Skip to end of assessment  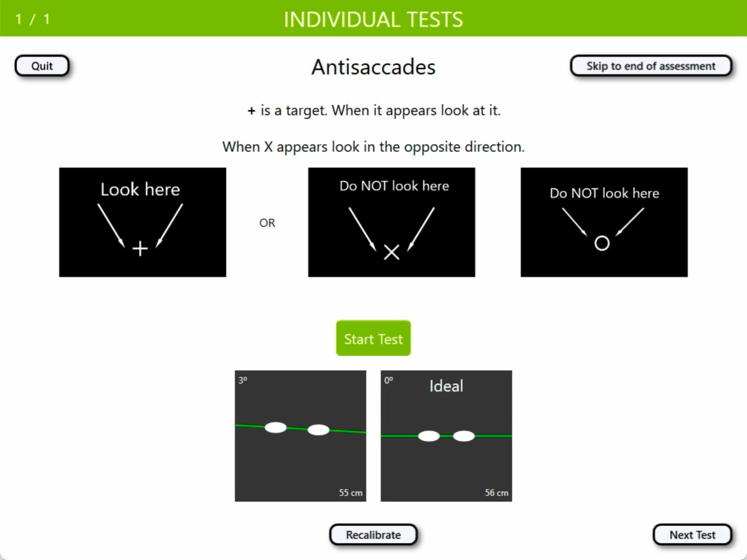point(652,65)
